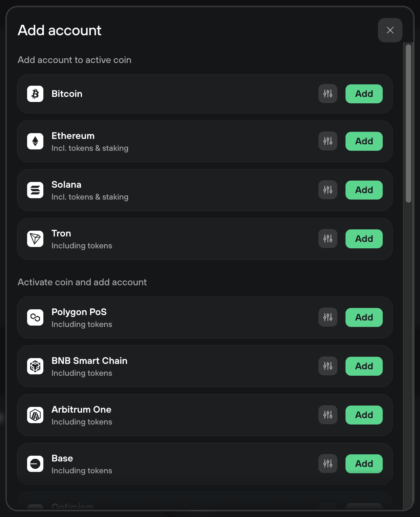Activate Polygon PoS with Add button
This screenshot has height=517, width=420.
(x=364, y=317)
